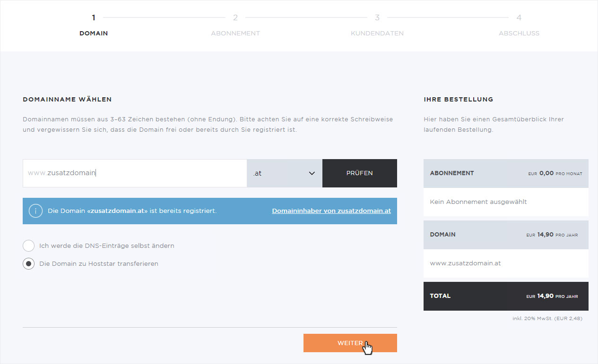Viewport: 598px width, 364px height.
Task: Click 'Kein Abonnement ausgewählt' text
Action: (x=478, y=202)
